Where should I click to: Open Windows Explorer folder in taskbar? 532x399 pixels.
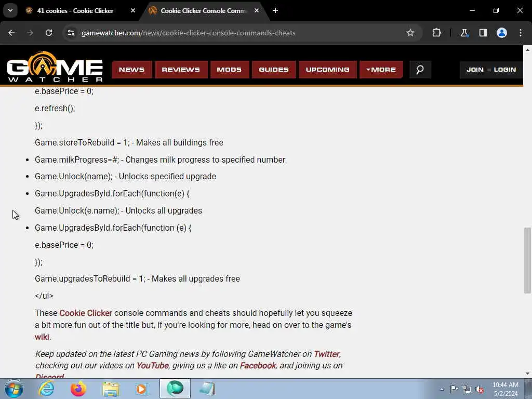point(111,389)
